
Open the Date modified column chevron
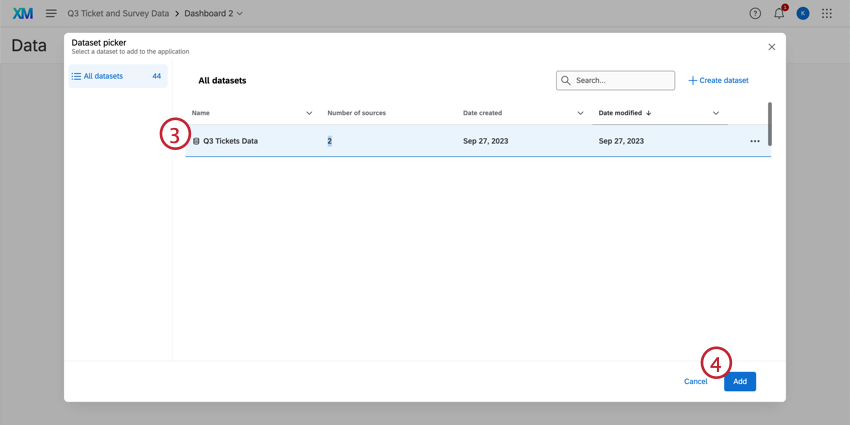coord(716,113)
